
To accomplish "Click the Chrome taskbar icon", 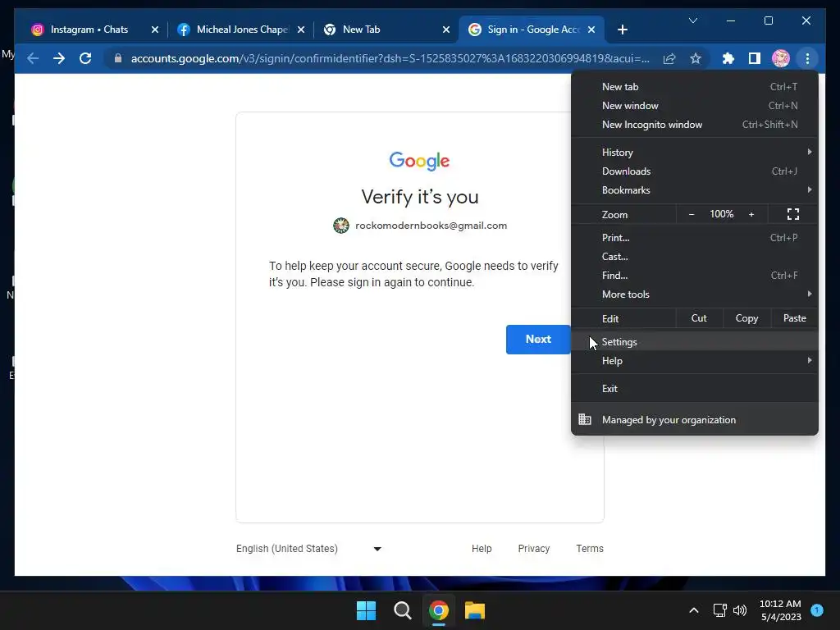I will click(438, 610).
